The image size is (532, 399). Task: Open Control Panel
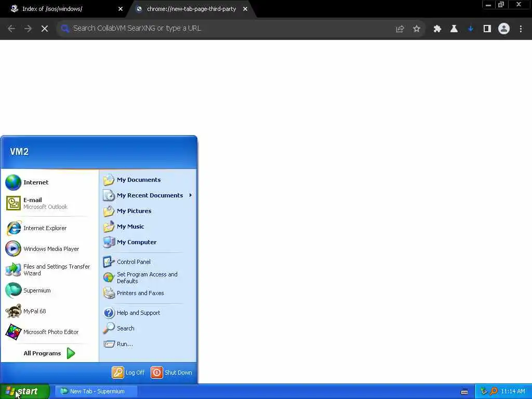(x=148, y=262)
